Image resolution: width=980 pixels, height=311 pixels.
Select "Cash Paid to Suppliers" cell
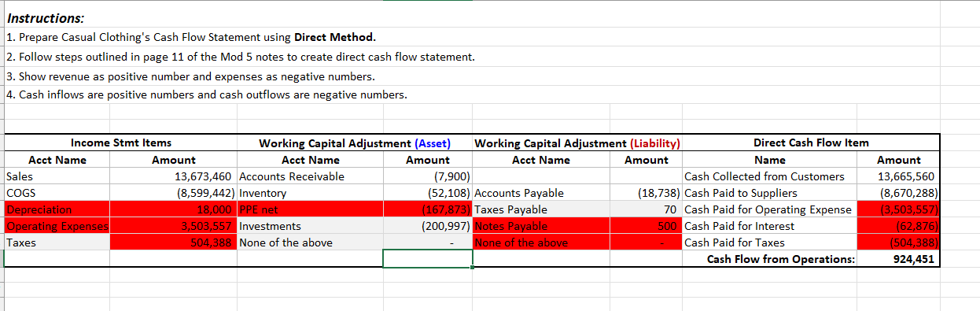pyautogui.click(x=769, y=193)
